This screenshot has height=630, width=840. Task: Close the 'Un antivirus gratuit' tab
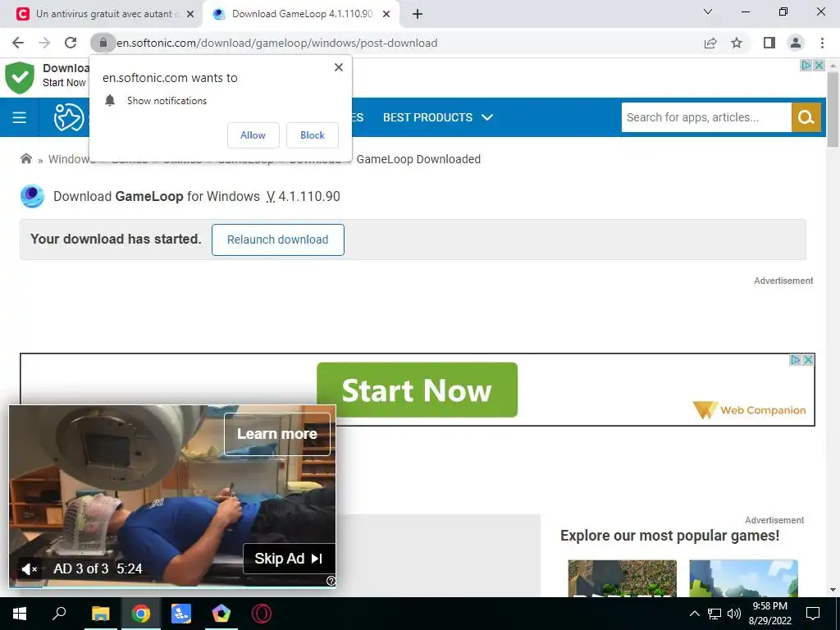tap(190, 15)
